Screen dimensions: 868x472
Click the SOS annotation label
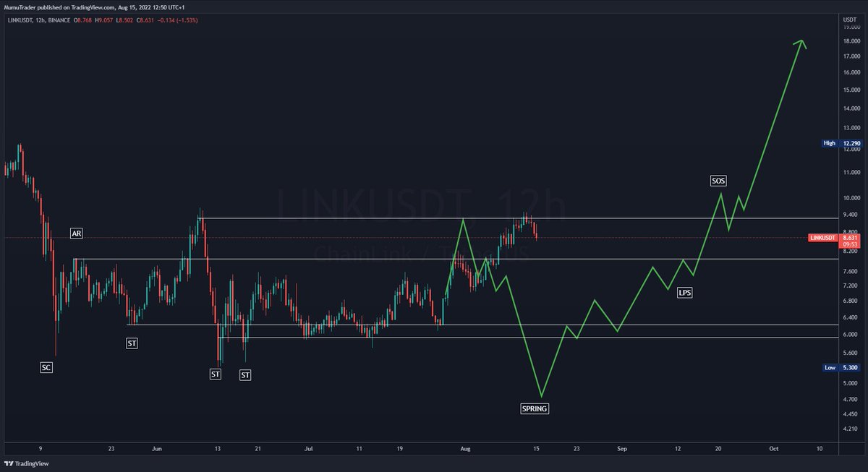(718, 181)
